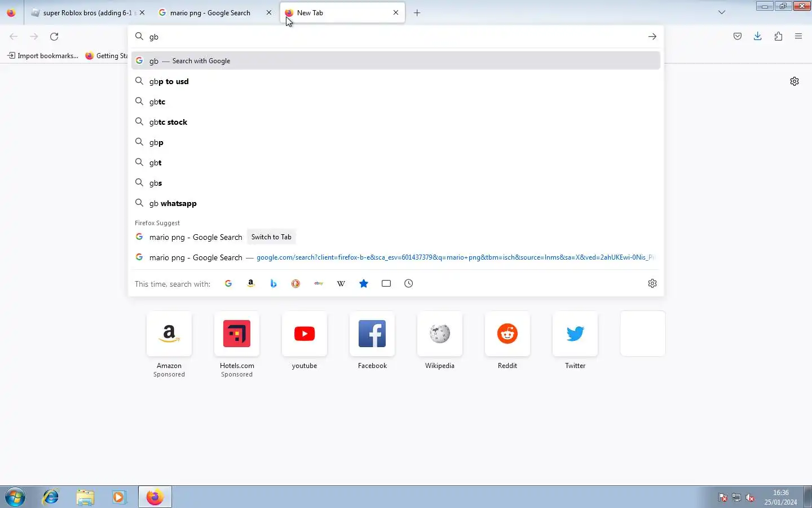This screenshot has width=812, height=508.
Task: Close the mario png Google Search tab
Action: [269, 12]
